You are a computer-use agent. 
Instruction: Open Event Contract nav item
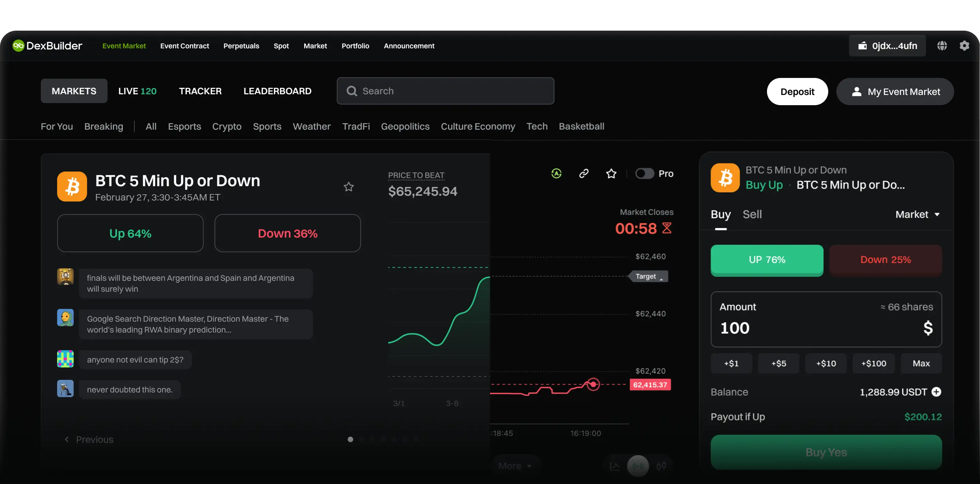184,46
